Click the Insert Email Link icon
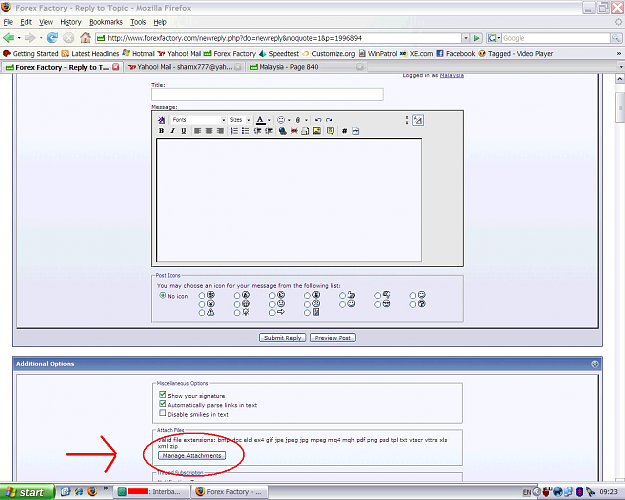Screen dimensions: 625x500 coord(305,131)
